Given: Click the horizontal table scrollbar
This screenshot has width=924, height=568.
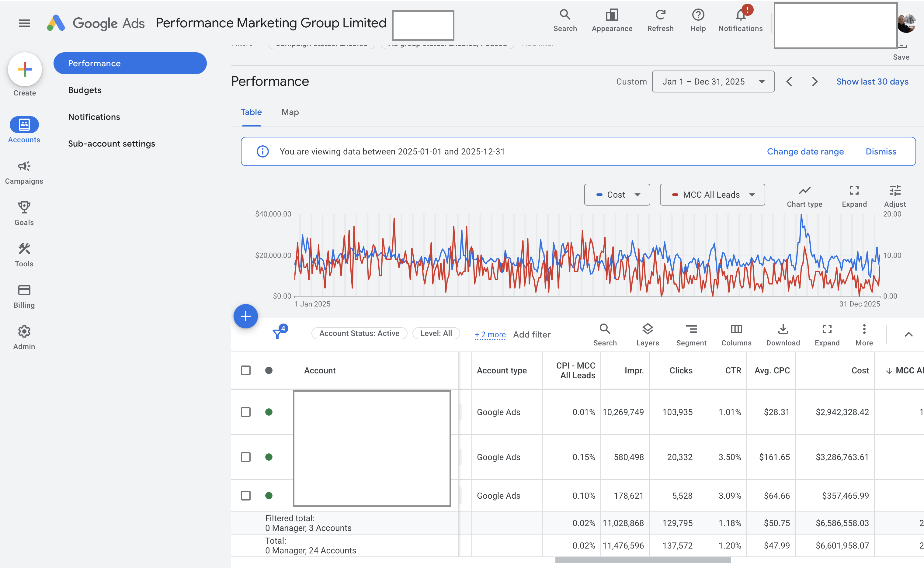Looking at the screenshot, I should (643, 560).
